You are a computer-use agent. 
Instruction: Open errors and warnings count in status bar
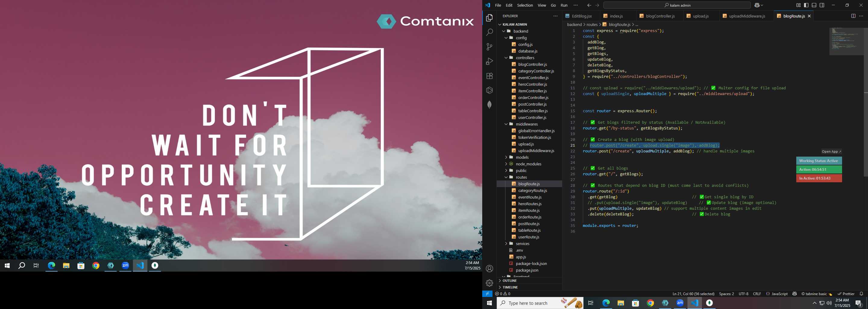tap(502, 294)
